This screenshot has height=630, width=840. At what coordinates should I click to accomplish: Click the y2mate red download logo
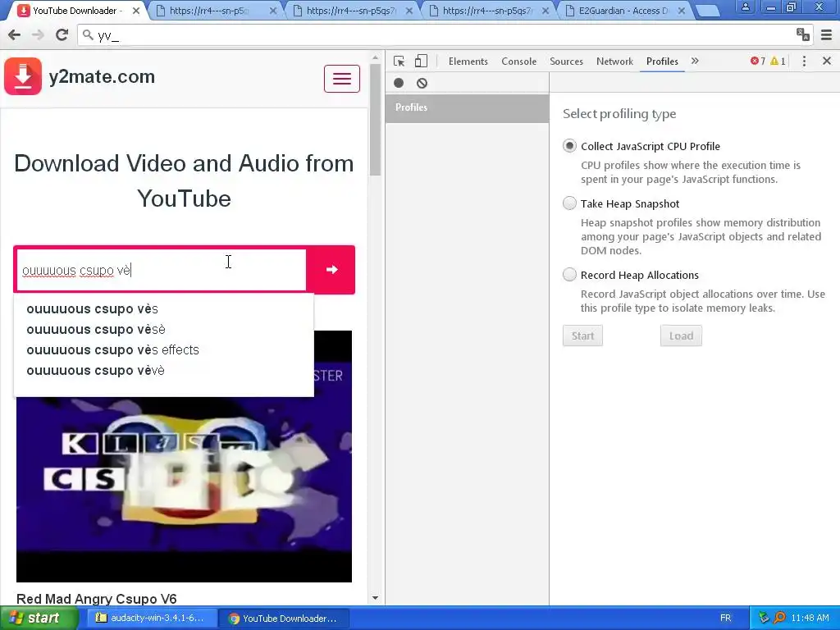click(23, 76)
